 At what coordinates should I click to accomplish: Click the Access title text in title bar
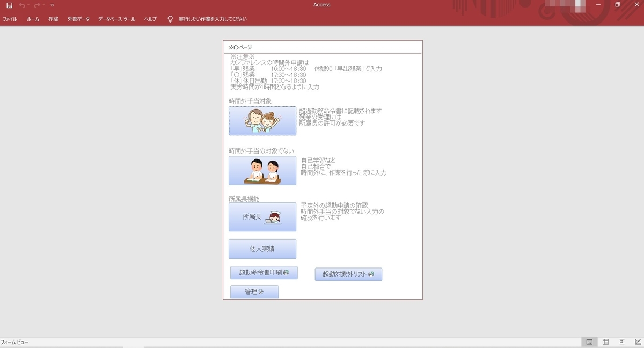point(322,5)
